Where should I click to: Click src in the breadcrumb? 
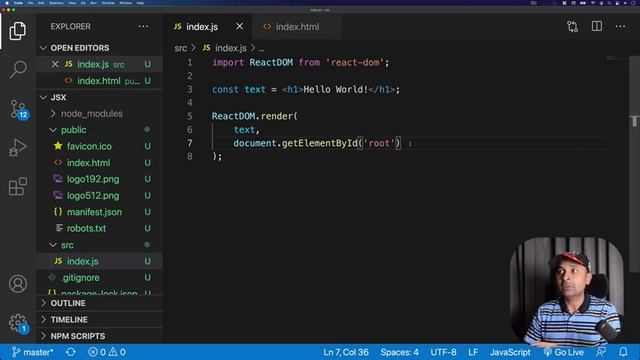pos(180,48)
